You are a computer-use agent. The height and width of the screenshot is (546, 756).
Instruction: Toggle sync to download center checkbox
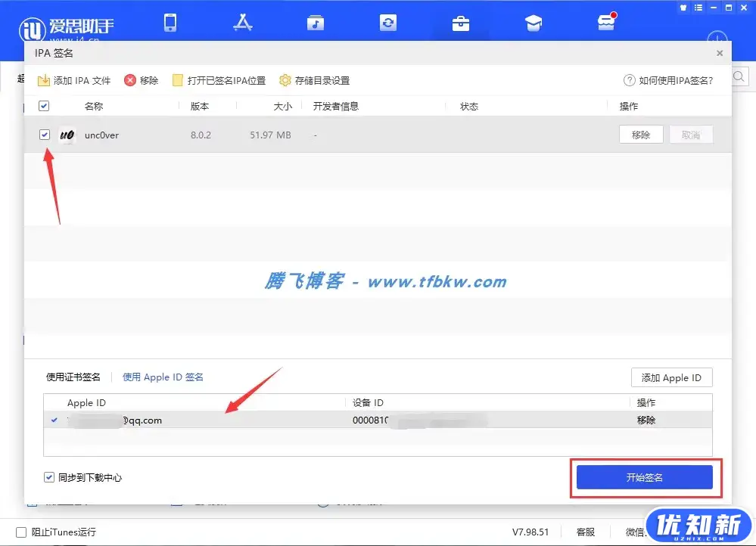click(x=48, y=477)
